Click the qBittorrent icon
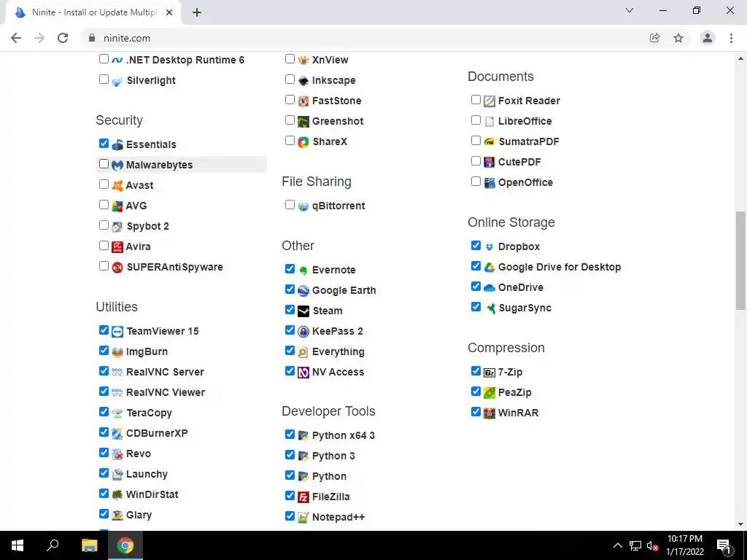This screenshot has width=747, height=560. coord(303,206)
